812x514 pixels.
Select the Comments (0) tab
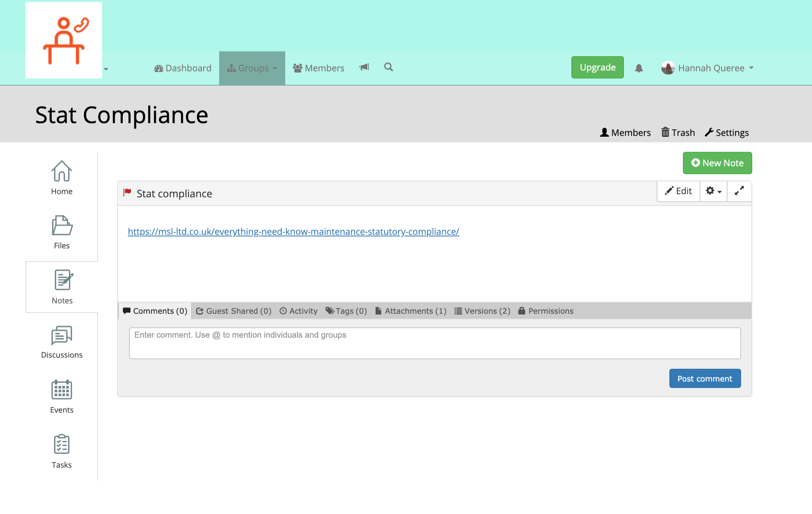(x=155, y=311)
